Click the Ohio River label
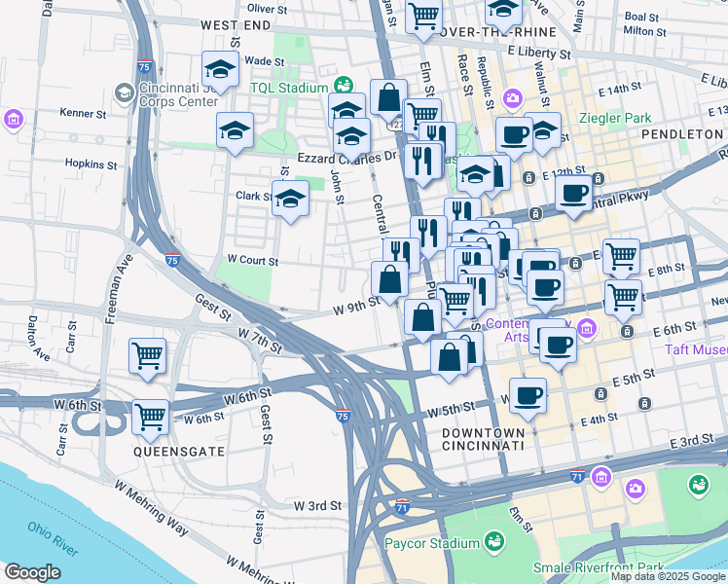 (53, 539)
